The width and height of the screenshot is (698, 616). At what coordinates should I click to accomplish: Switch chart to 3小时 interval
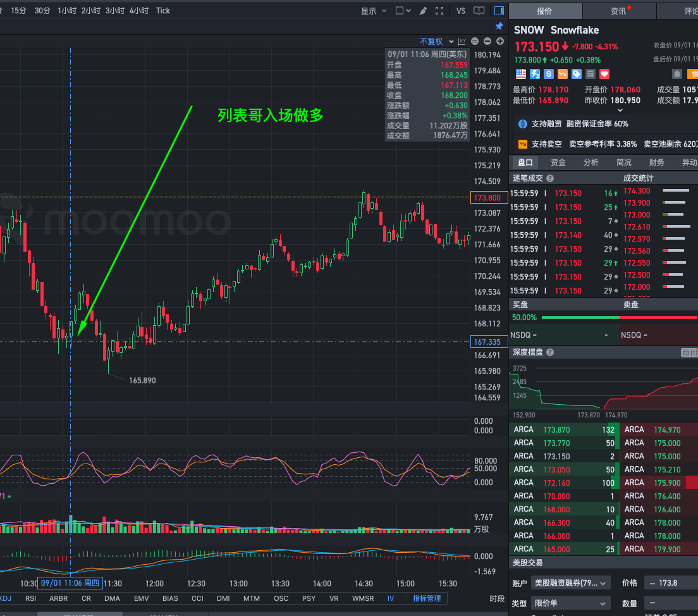(115, 11)
